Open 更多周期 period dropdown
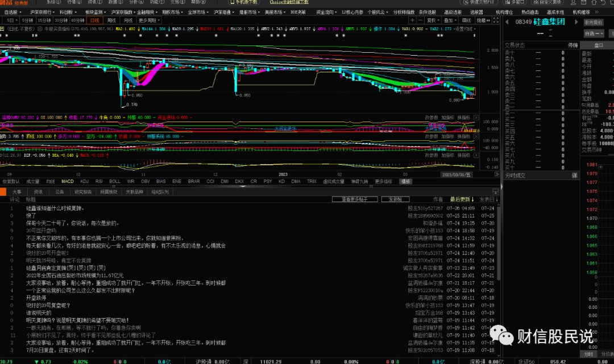 149,20
